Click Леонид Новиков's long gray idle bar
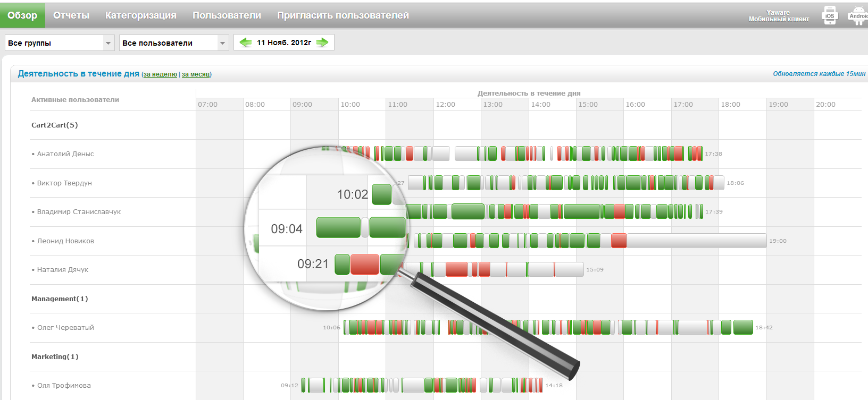 [696, 241]
